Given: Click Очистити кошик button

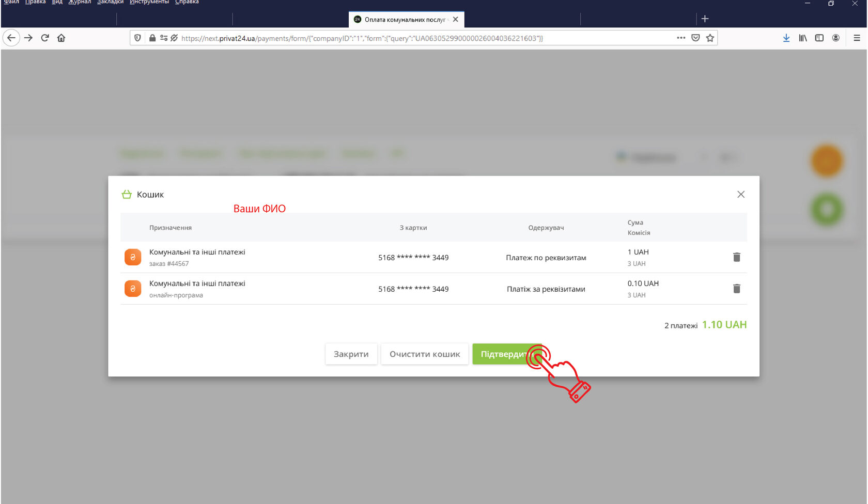Looking at the screenshot, I should tap(424, 354).
